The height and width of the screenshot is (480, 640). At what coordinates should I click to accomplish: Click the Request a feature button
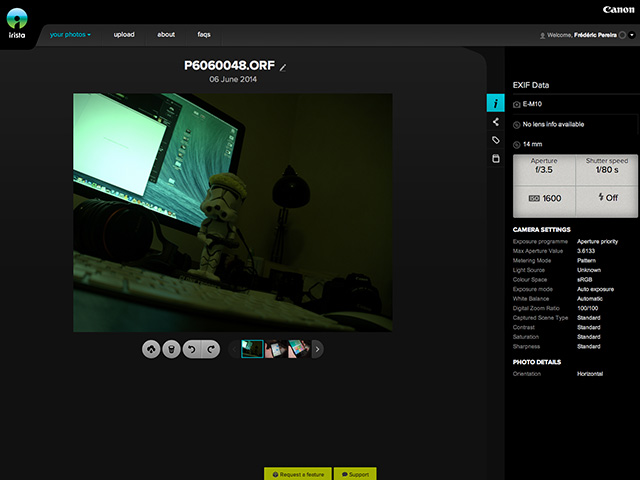coord(298,474)
